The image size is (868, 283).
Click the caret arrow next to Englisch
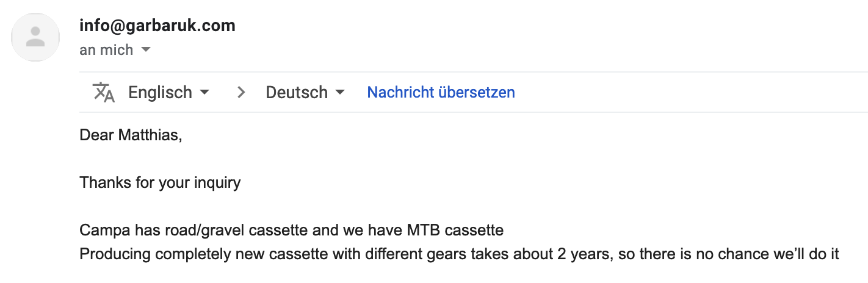[204, 93]
